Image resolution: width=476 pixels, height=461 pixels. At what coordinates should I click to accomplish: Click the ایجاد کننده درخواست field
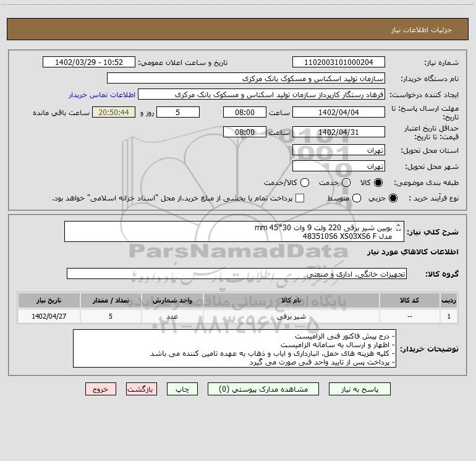tap(261, 95)
